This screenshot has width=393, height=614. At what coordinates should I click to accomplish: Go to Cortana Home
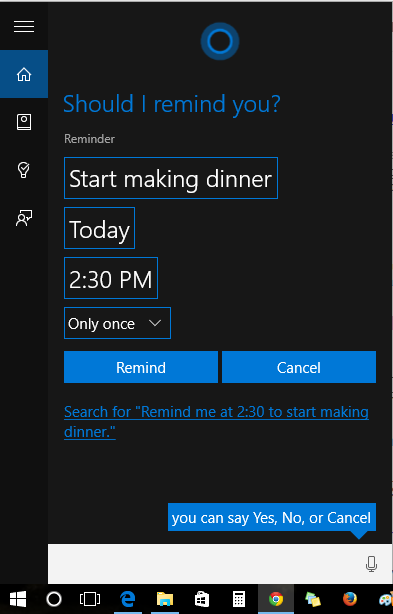(24, 74)
